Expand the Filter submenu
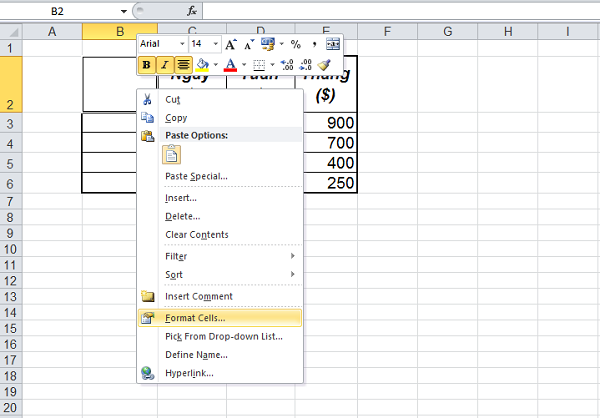The width and height of the screenshot is (600, 418). point(220,256)
